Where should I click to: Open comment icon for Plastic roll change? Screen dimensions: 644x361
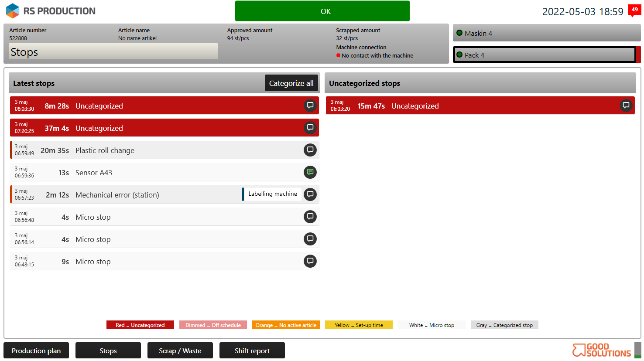(x=310, y=150)
